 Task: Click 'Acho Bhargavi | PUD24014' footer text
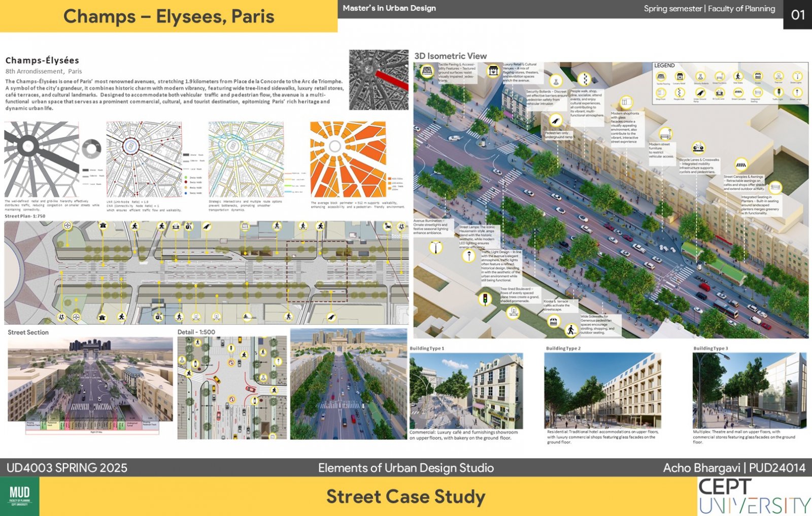pyautogui.click(x=734, y=468)
